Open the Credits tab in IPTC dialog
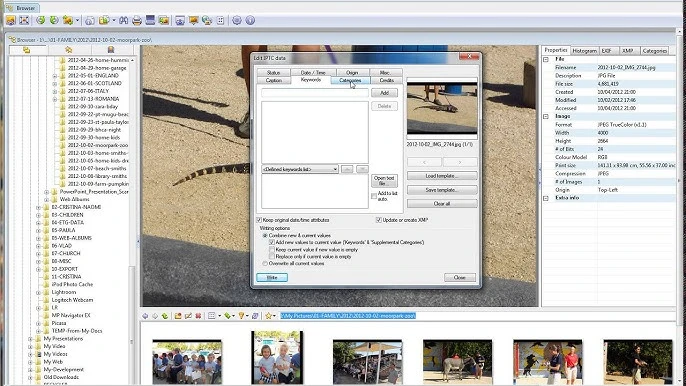This screenshot has height=386, width=686. coord(387,81)
